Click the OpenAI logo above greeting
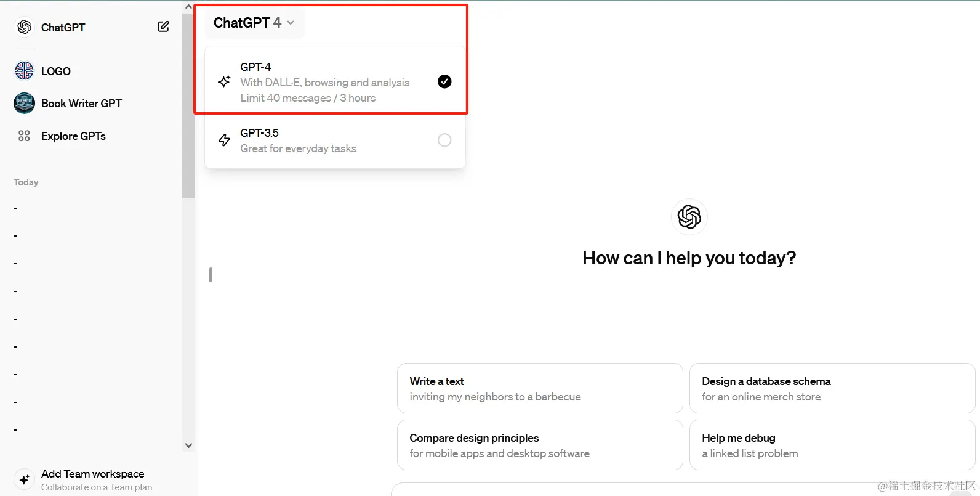Image resolution: width=980 pixels, height=496 pixels. point(689,217)
